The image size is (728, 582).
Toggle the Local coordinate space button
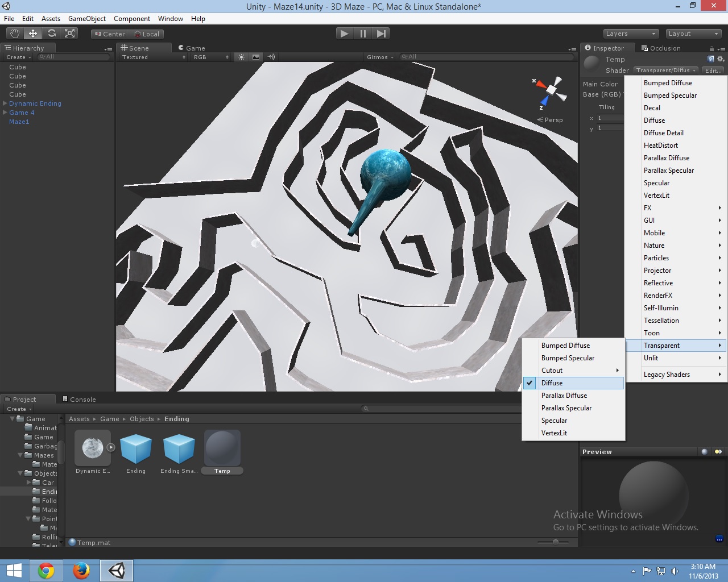click(147, 34)
